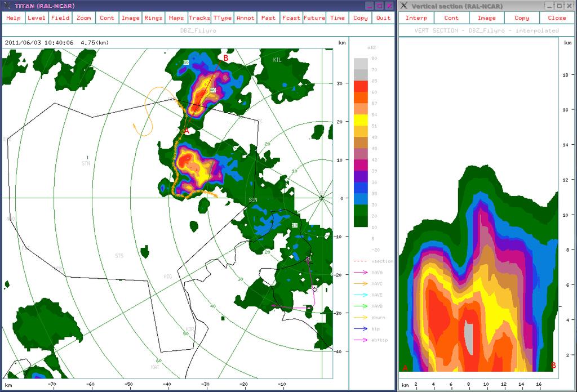Screen dimensions: 577x392
Task: Click the KIL station label on map
Action: 277,60
